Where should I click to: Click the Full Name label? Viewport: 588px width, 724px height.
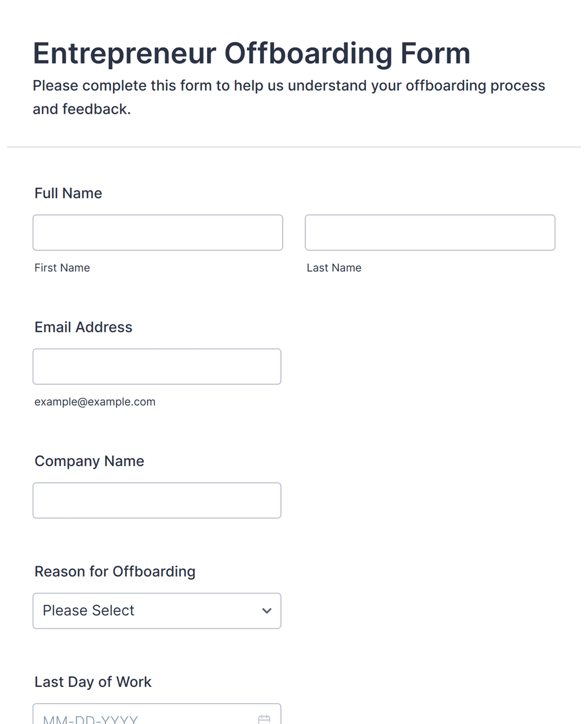[68, 193]
